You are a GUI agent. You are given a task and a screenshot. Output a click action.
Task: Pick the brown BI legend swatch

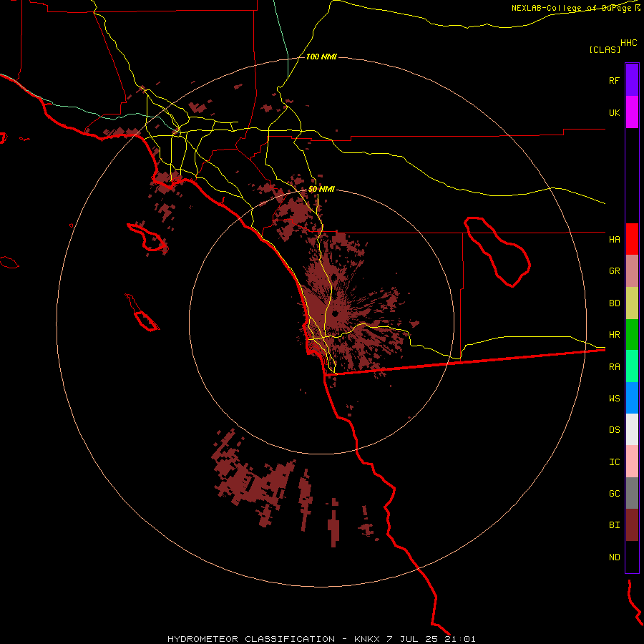tap(632, 525)
